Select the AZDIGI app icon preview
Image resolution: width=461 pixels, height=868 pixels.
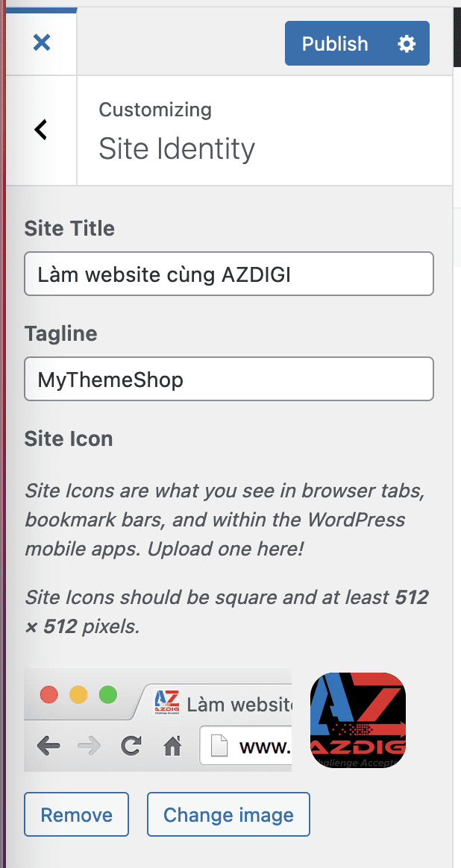[357, 720]
